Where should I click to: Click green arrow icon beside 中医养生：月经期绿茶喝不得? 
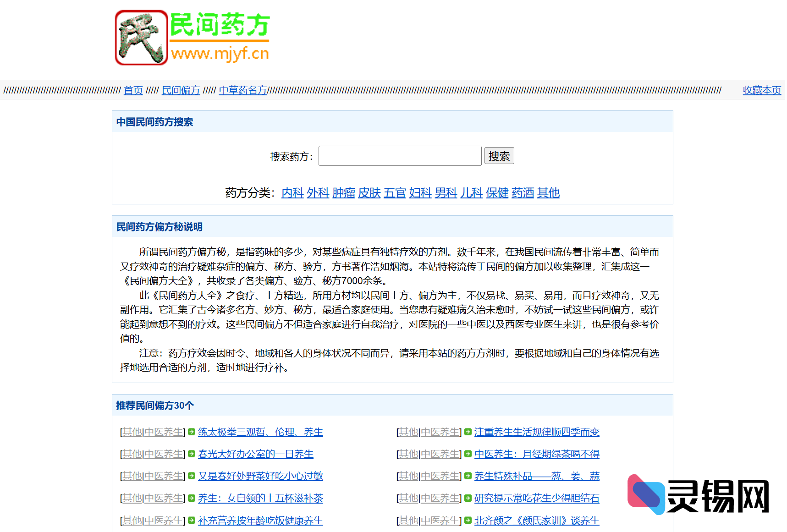coord(468,454)
